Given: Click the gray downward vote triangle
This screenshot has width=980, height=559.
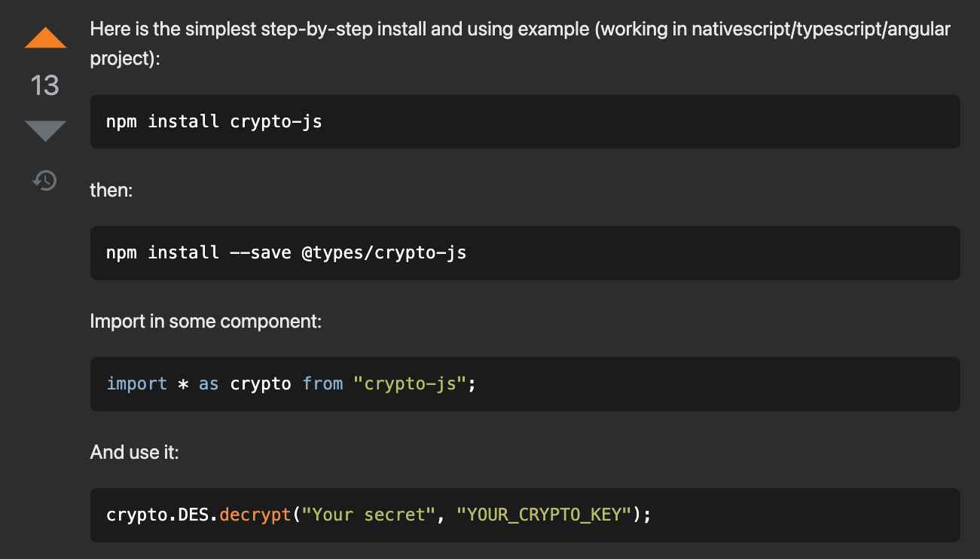Looking at the screenshot, I should pos(44,130).
